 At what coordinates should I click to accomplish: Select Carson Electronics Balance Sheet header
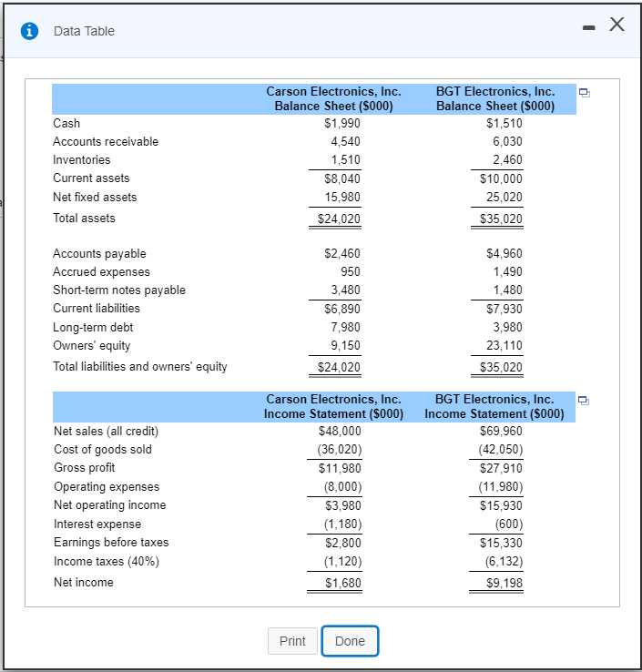(x=334, y=99)
